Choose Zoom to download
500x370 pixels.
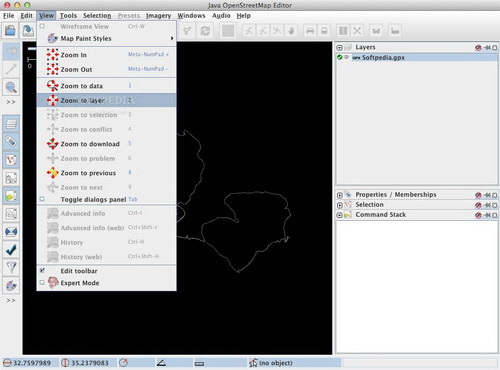106,144
